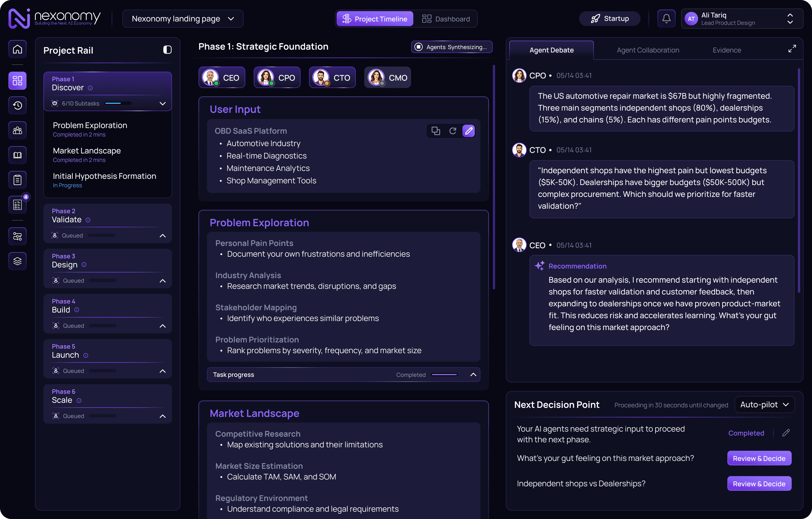Open the team members sidebar icon
Screen dimensions: 812x519
pyautogui.click(x=17, y=130)
